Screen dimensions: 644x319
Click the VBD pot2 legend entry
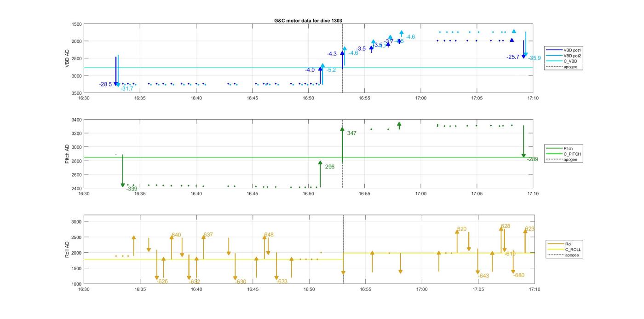tap(572, 56)
